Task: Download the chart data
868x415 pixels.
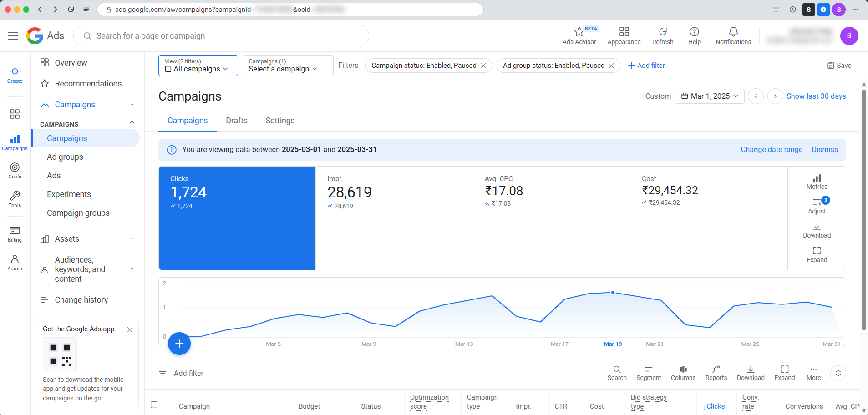Action: click(817, 230)
